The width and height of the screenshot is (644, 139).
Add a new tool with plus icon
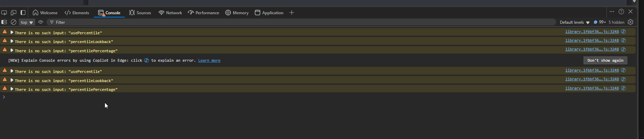coord(292,13)
